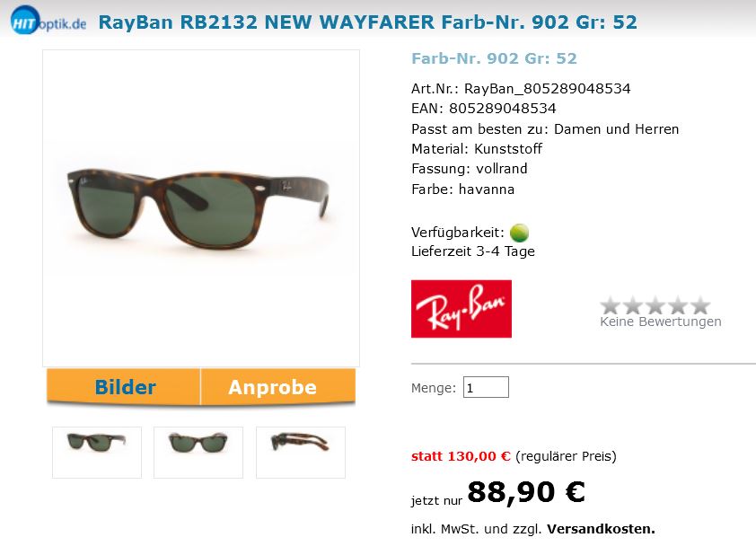
Task: Switch to the Bilder tab
Action: coord(123,387)
